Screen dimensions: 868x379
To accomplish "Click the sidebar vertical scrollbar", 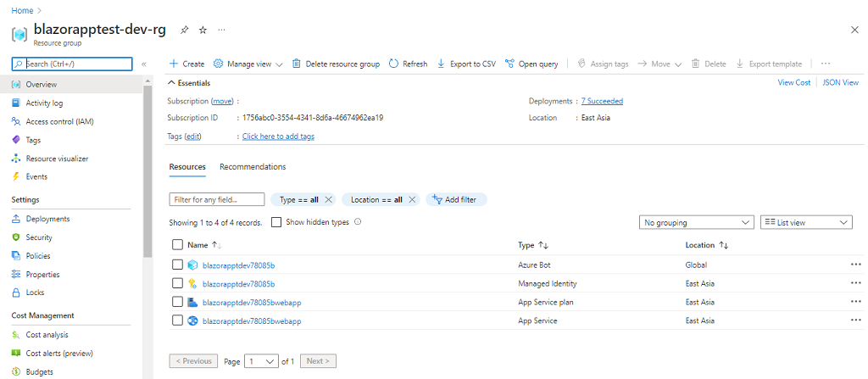I will pyautogui.click(x=147, y=171).
